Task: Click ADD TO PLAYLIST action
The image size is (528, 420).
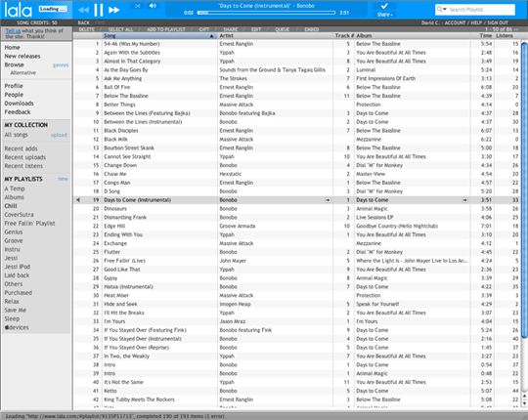Action: click(x=166, y=29)
